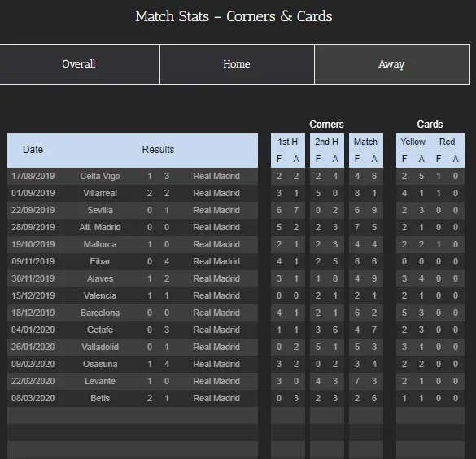Select the Levante team name
Image resolution: width=476 pixels, height=459 pixels.
pyautogui.click(x=100, y=381)
